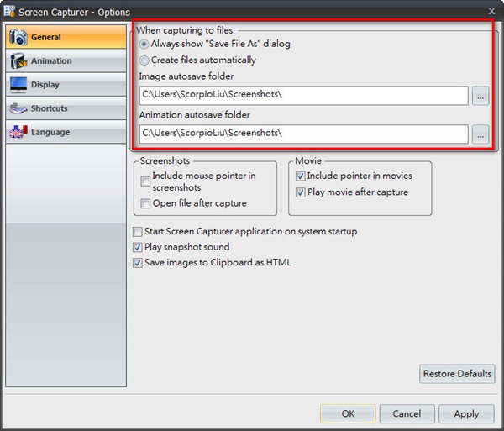Image resolution: width=504 pixels, height=431 pixels.
Task: Close the Options dialog window
Action: tap(491, 11)
